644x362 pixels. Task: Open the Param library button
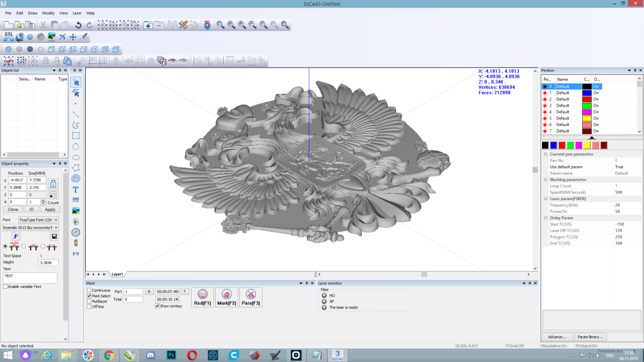click(x=590, y=337)
